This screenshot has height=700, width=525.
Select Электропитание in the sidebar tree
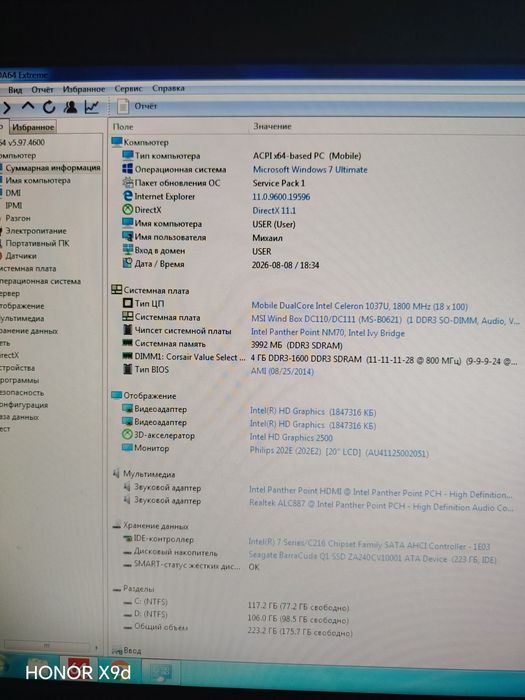(36, 231)
